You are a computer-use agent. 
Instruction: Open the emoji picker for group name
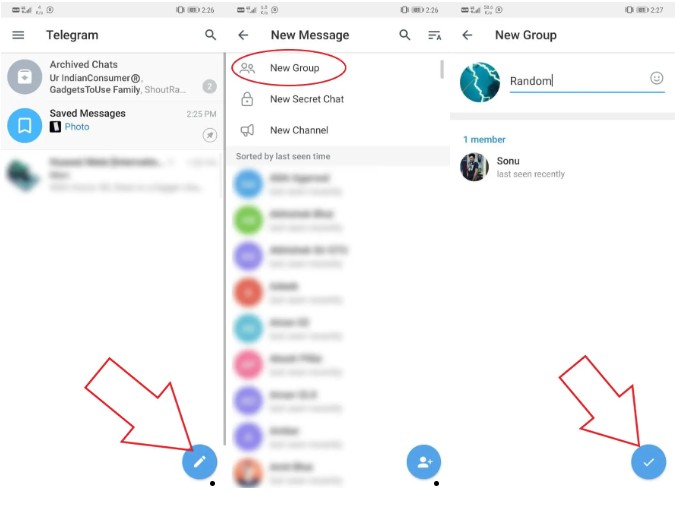[657, 78]
